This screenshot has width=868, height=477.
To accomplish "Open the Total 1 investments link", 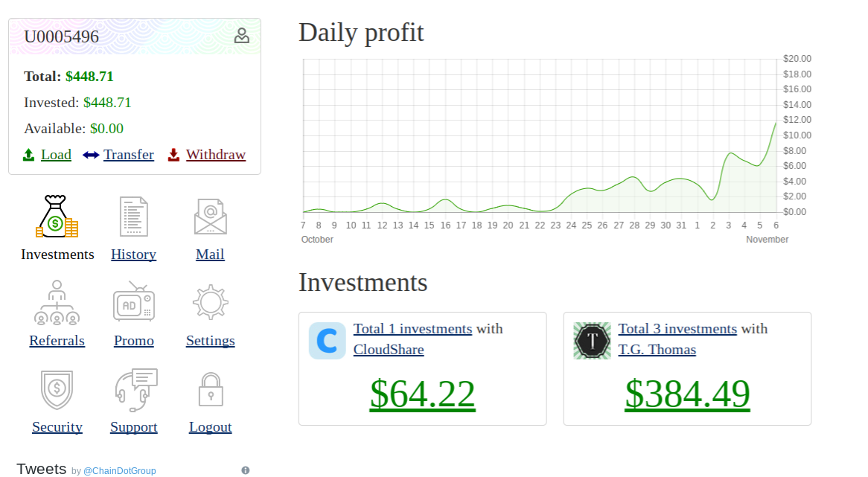I will [x=412, y=329].
